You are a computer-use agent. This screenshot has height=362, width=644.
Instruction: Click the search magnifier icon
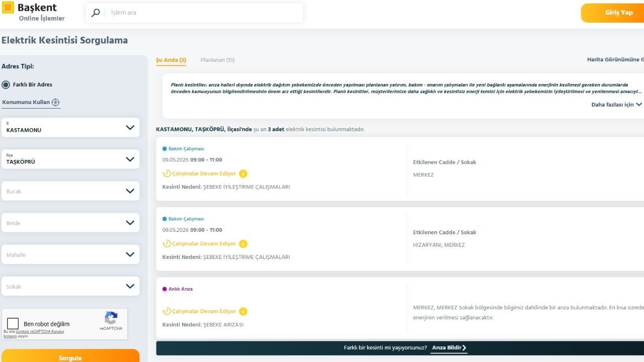click(96, 13)
